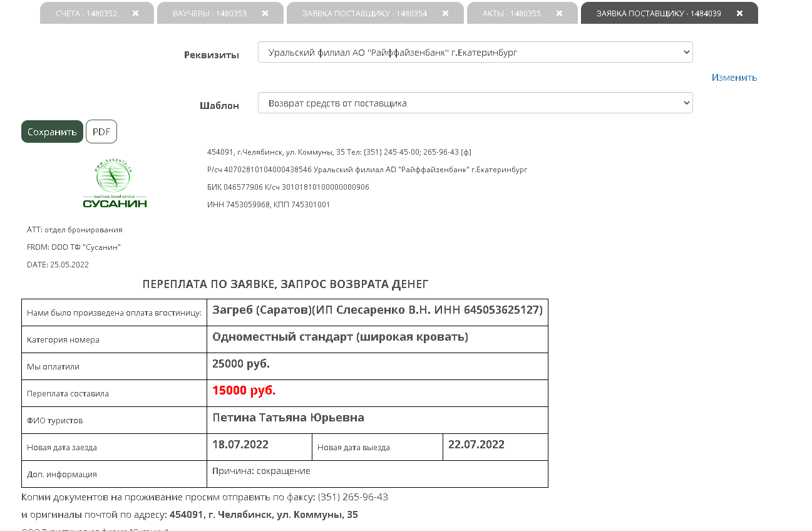Click the hotel name field Загреб (Саратов)
Image resolution: width=812 pixels, height=531 pixels.
[377, 310]
